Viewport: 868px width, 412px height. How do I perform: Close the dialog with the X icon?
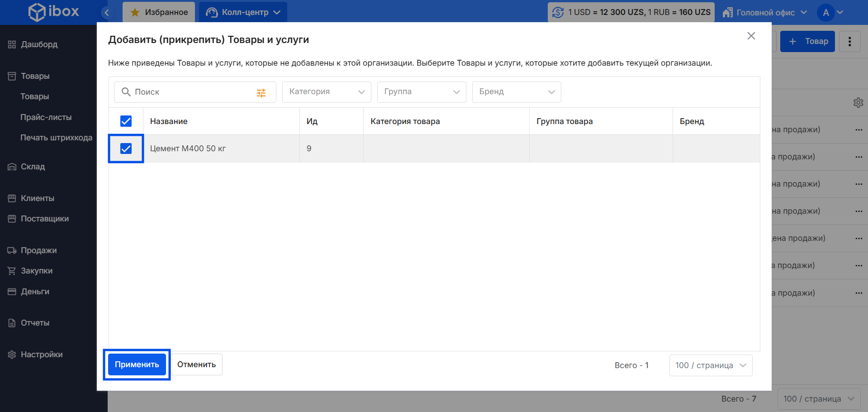tap(751, 36)
